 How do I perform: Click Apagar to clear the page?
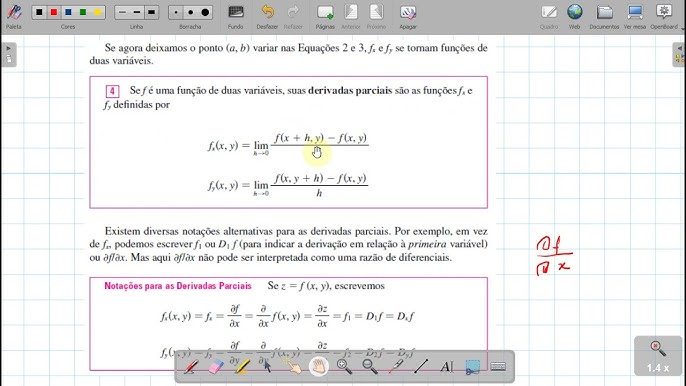(x=408, y=16)
